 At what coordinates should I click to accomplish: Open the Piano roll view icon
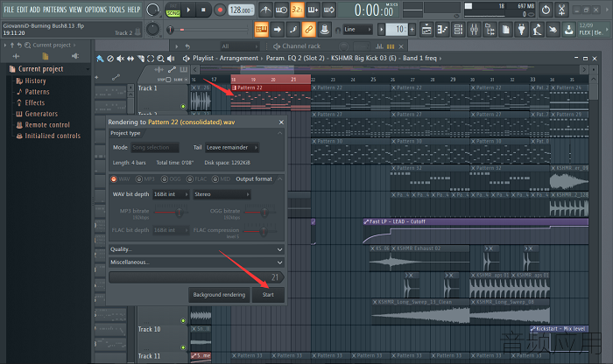[442, 29]
